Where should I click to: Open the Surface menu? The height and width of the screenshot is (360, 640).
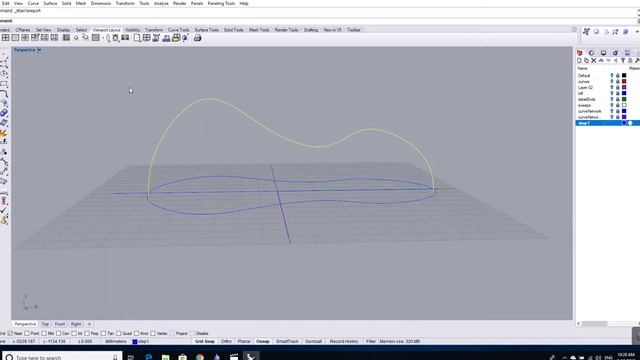[50, 3]
